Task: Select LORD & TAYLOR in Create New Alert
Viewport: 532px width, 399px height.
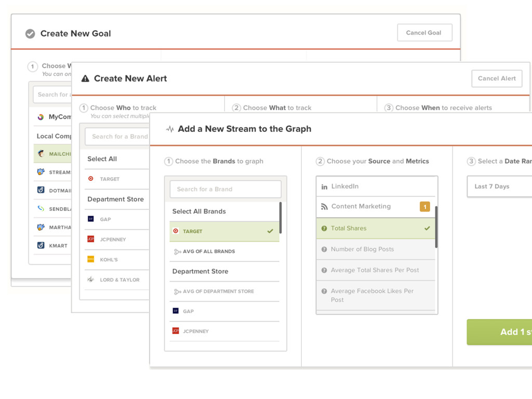Action: [116, 280]
